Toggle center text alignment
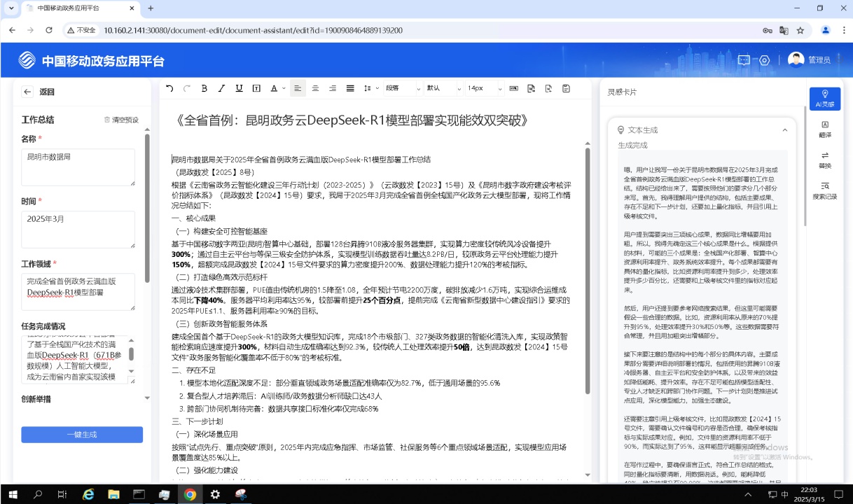 (x=315, y=88)
